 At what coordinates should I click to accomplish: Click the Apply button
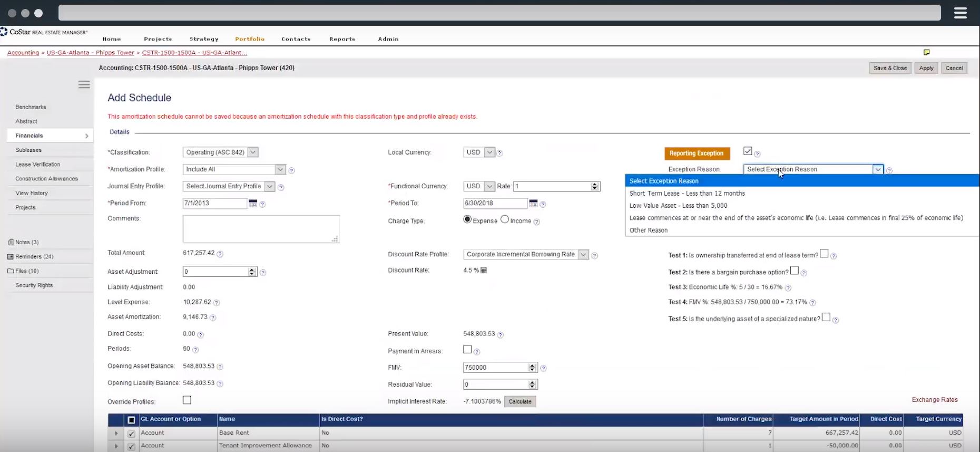[x=926, y=68]
